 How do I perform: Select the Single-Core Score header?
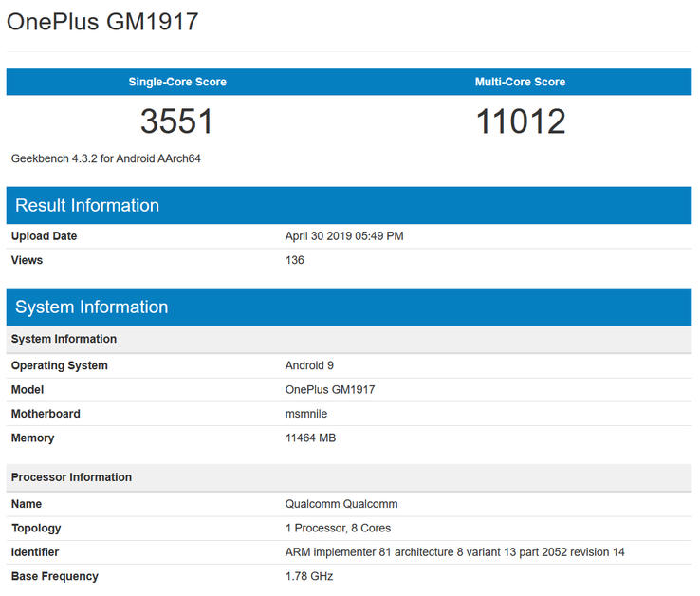pyautogui.click(x=177, y=82)
